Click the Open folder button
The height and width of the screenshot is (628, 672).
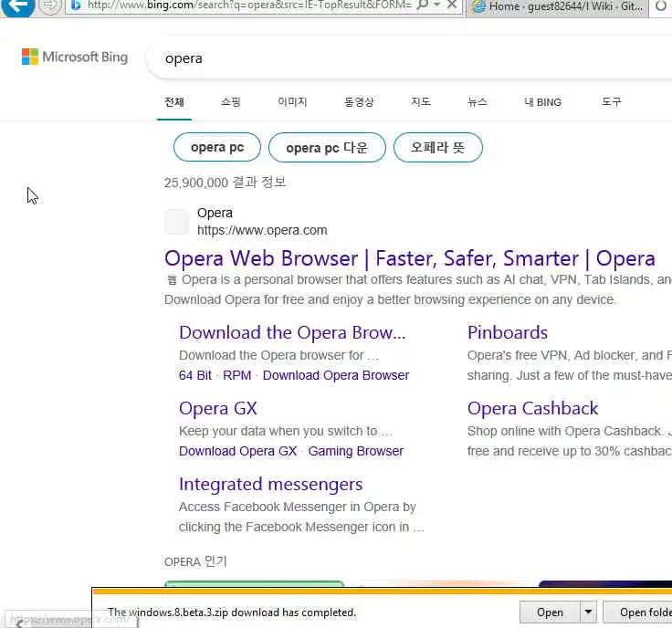click(x=637, y=612)
